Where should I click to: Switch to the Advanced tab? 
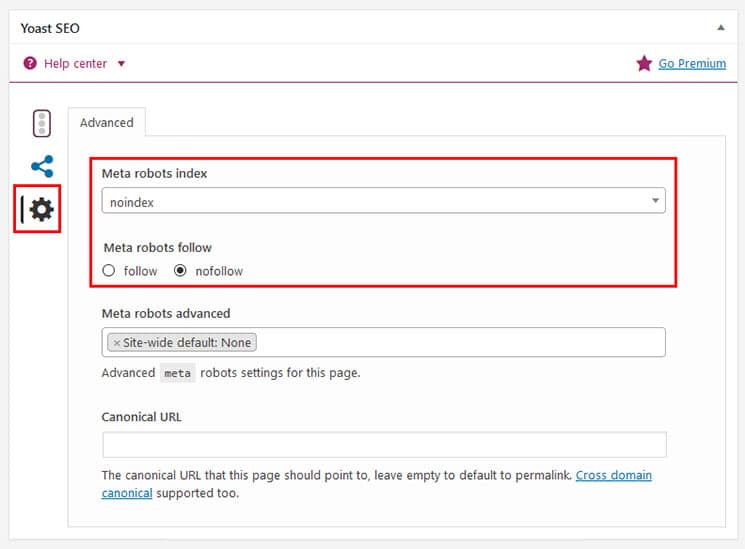pyautogui.click(x=106, y=122)
